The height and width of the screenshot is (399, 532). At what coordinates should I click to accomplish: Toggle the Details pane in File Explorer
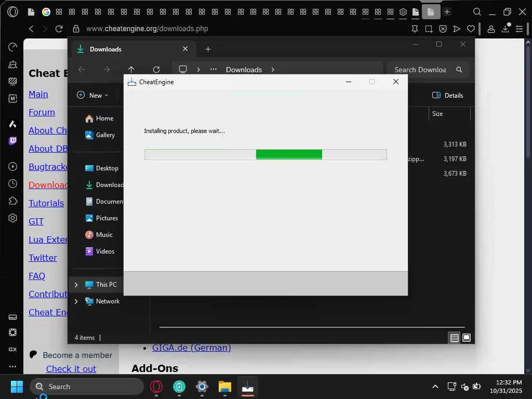tap(447, 96)
